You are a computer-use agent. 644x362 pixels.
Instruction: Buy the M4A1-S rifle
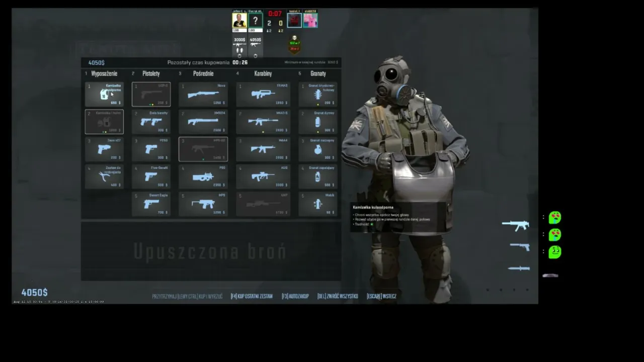(263, 122)
